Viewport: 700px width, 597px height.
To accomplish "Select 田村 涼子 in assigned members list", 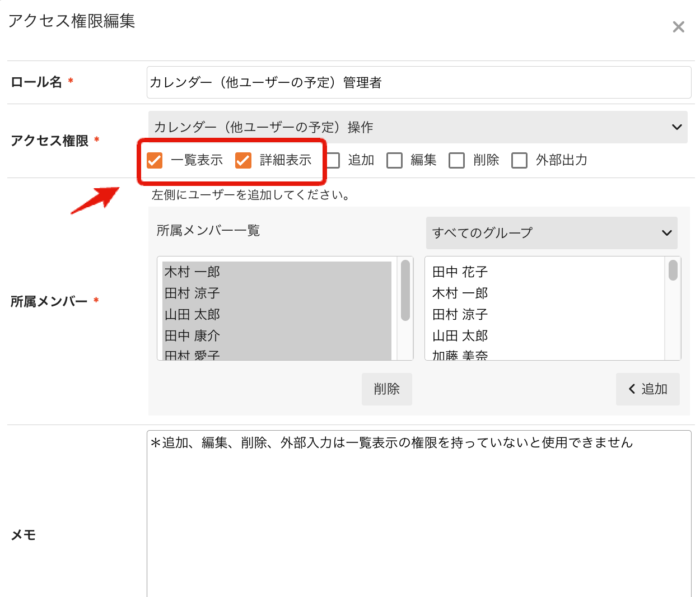I will point(193,293).
